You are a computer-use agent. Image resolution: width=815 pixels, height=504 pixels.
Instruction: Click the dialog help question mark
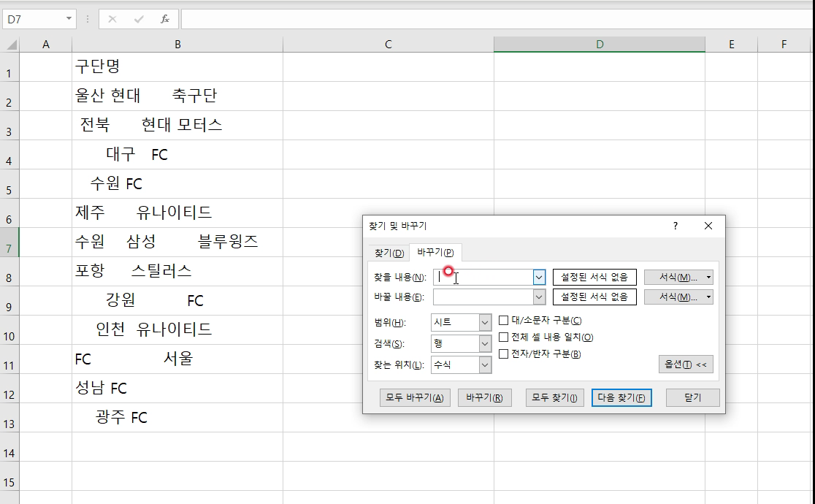coord(676,226)
